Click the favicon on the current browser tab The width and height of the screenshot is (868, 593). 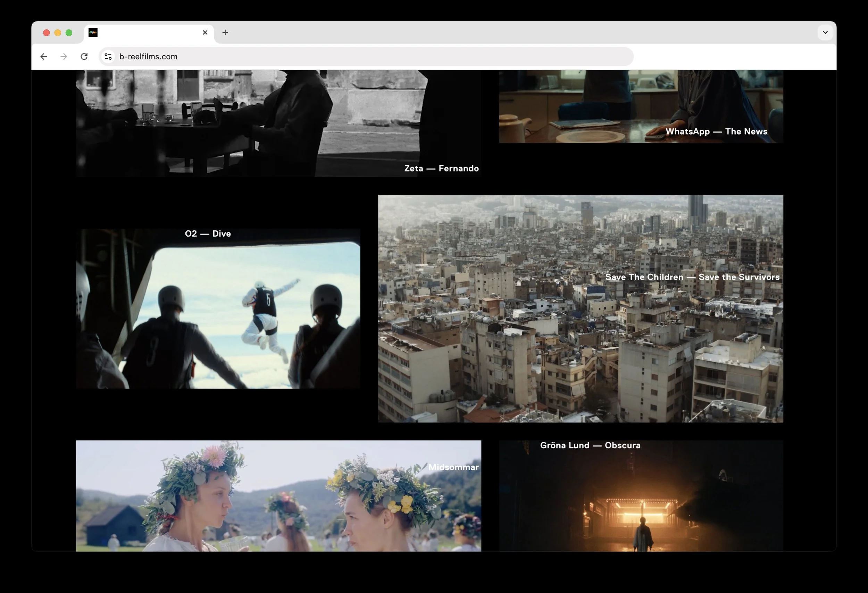93,33
